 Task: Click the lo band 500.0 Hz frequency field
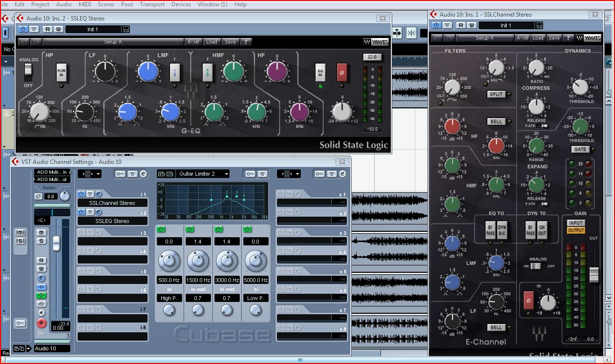pos(169,280)
